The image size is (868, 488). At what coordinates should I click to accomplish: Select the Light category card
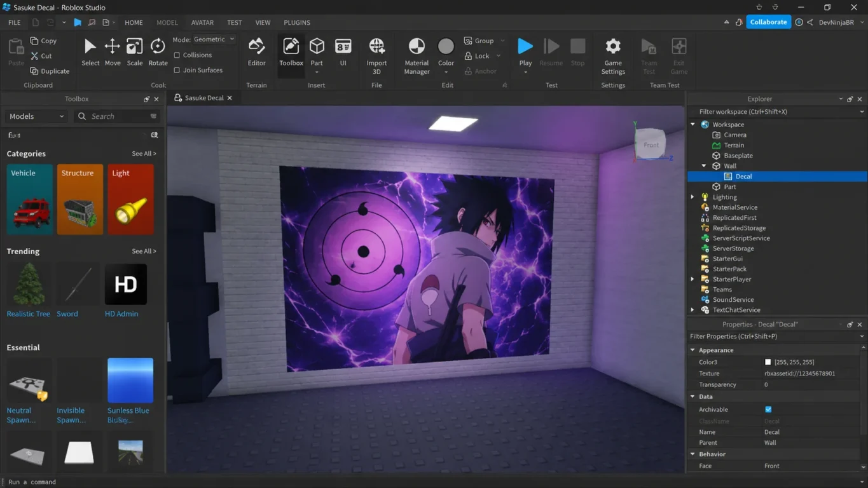pyautogui.click(x=130, y=200)
